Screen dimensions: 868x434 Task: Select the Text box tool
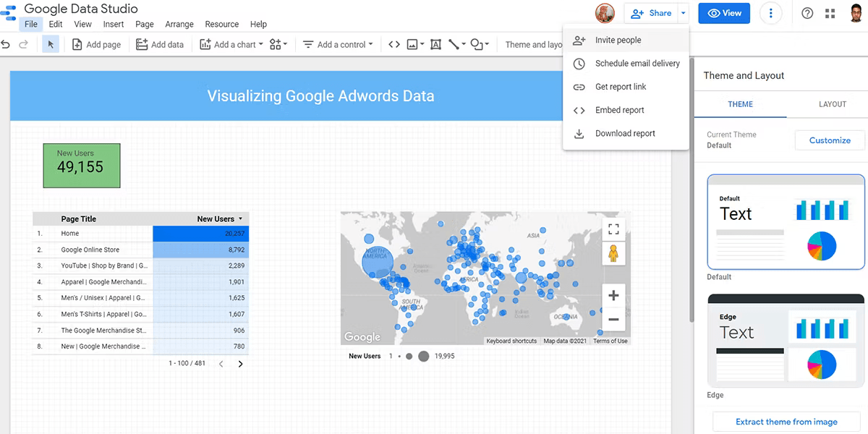click(x=435, y=44)
